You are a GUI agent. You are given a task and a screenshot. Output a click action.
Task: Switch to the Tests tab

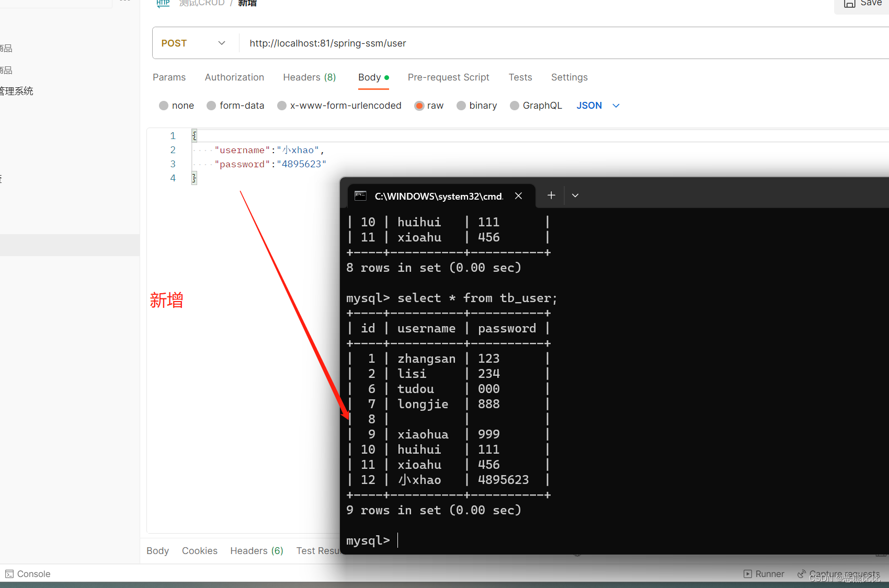(x=520, y=77)
